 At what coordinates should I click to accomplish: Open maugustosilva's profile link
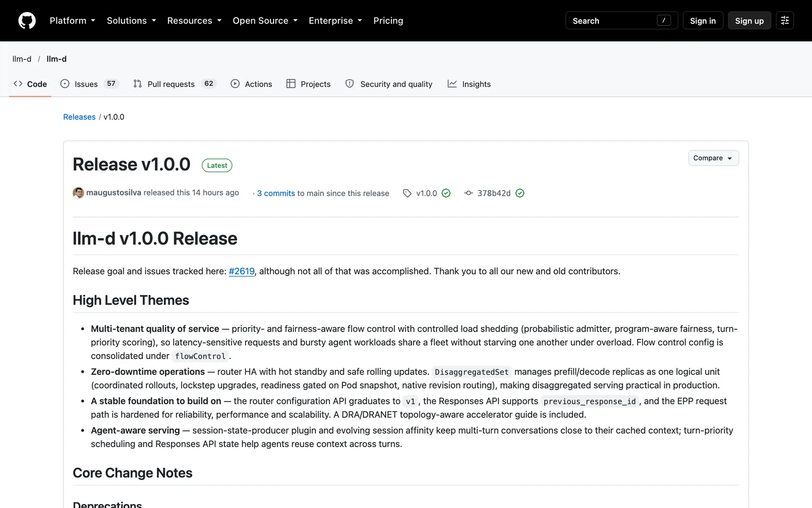[114, 193]
